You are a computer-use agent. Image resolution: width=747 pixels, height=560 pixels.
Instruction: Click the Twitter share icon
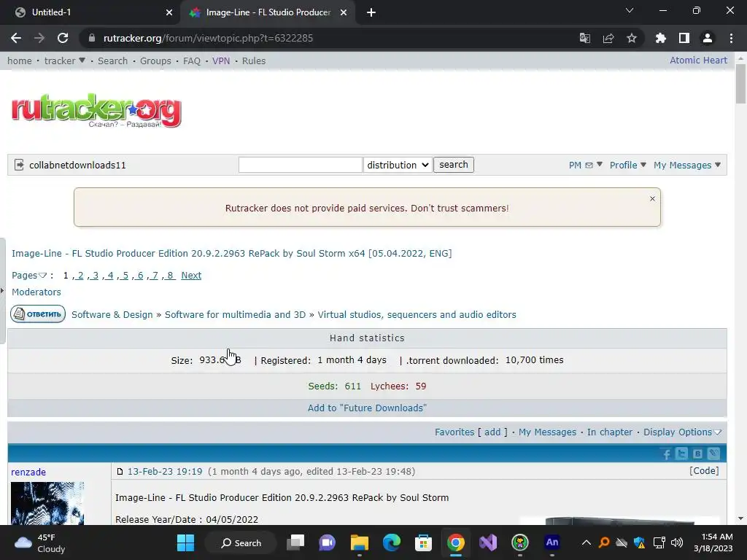pos(682,454)
